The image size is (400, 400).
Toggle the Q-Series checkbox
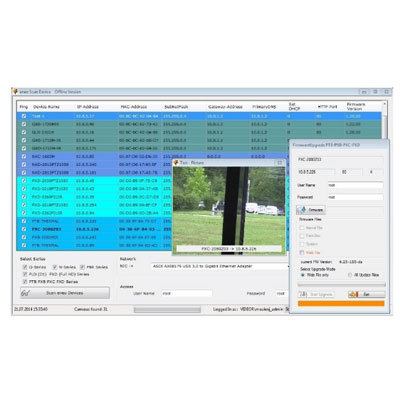tap(25, 267)
